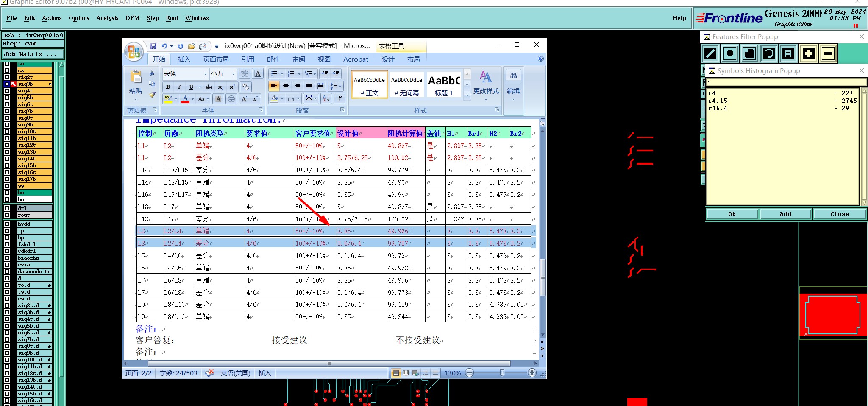
Task: Click the yellow highlight color swatch button
Action: point(168,99)
